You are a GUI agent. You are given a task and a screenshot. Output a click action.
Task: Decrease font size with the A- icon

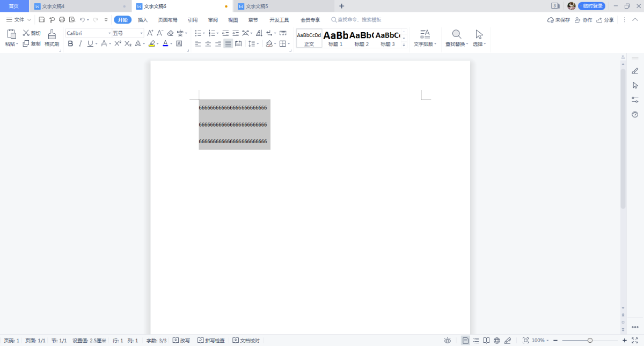coord(160,33)
